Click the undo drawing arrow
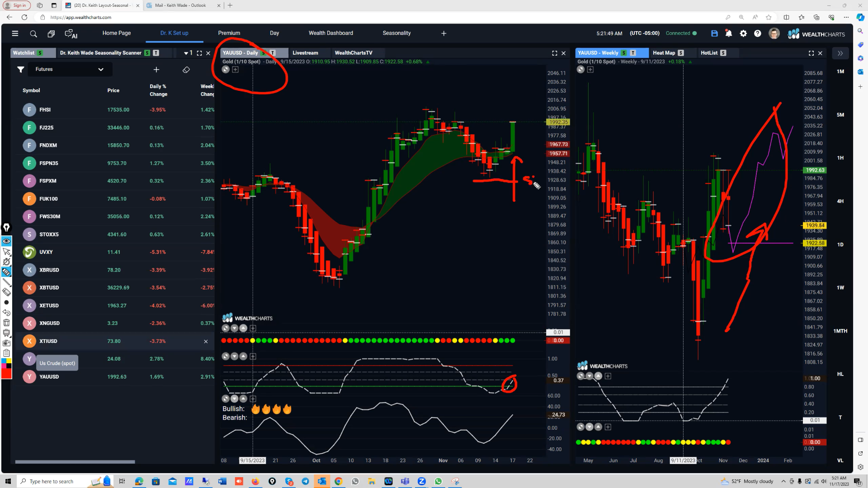Image resolution: width=868 pixels, height=488 pixels. click(x=6, y=313)
